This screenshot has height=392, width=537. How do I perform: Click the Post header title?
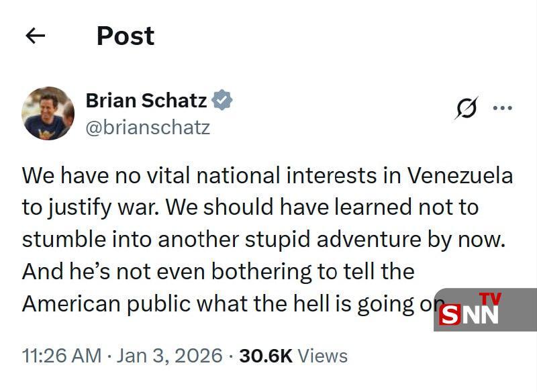(x=126, y=36)
